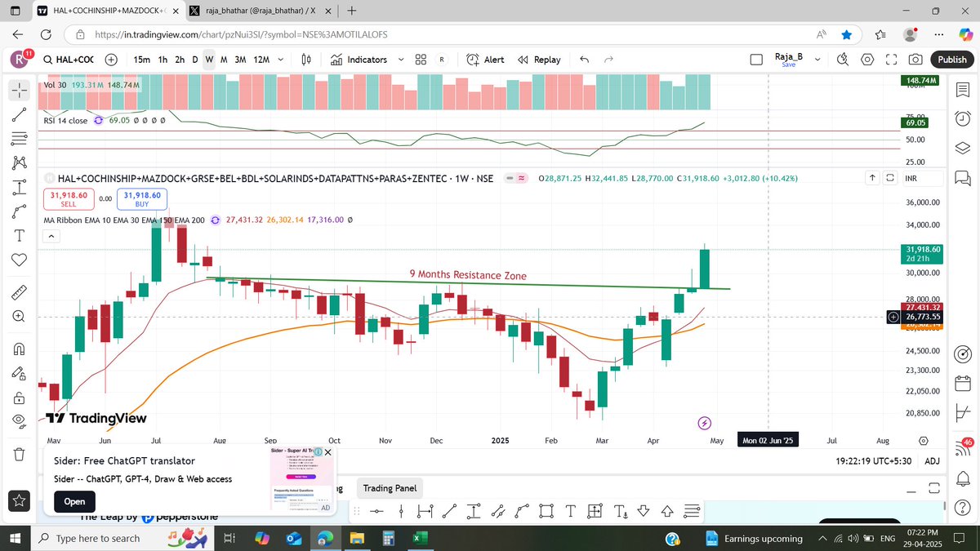Switch to the 3M timeframe

240,60
